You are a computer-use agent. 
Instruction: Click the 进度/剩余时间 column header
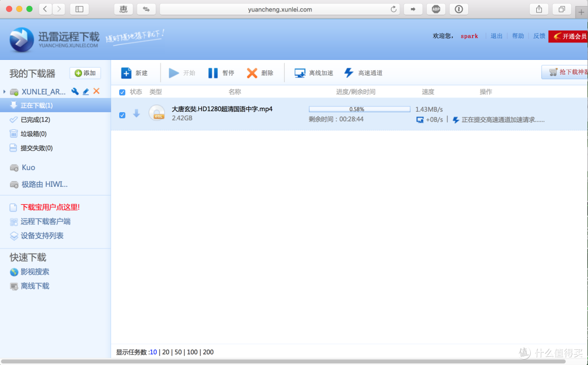tap(356, 92)
